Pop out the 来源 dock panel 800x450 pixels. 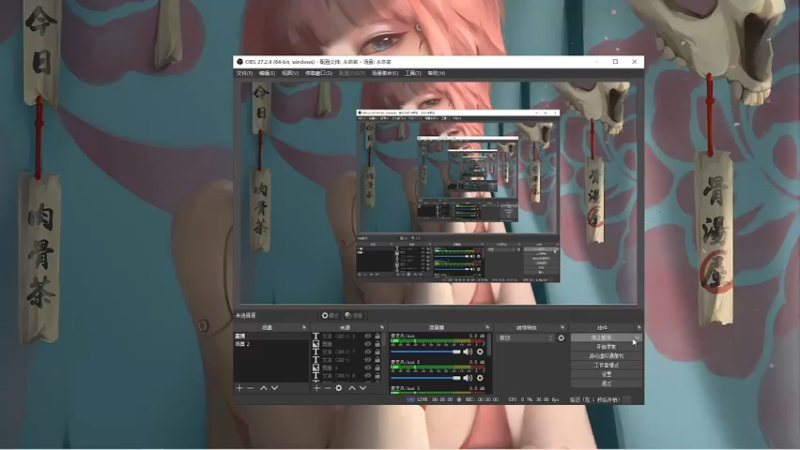[382, 328]
